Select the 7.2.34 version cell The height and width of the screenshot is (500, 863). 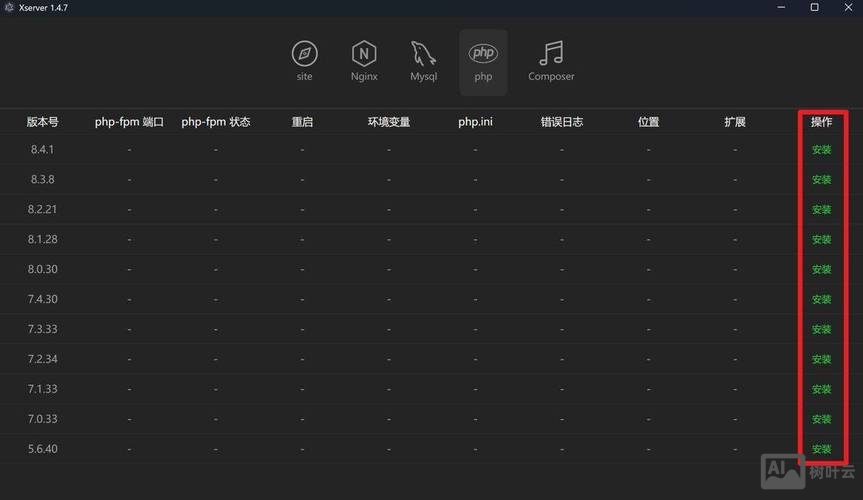[x=42, y=358]
